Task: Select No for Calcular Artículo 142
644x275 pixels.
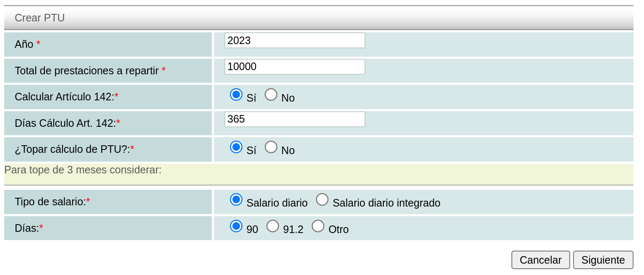Action: point(271,94)
